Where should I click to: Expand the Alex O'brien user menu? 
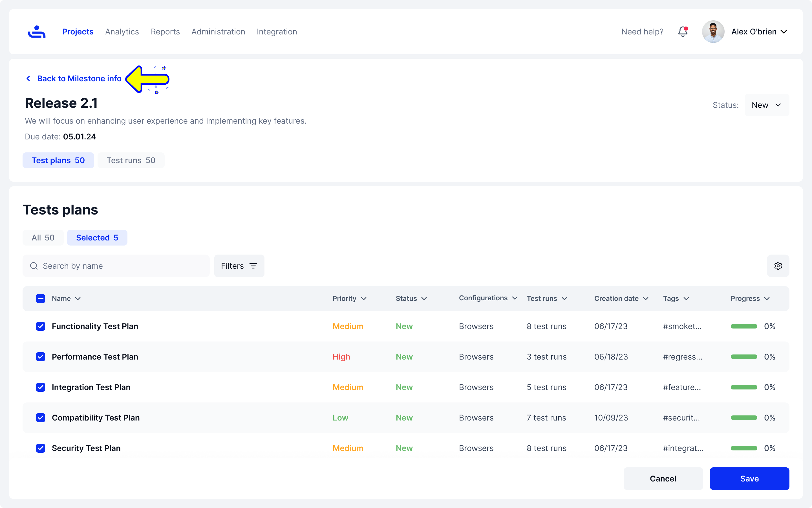click(784, 32)
